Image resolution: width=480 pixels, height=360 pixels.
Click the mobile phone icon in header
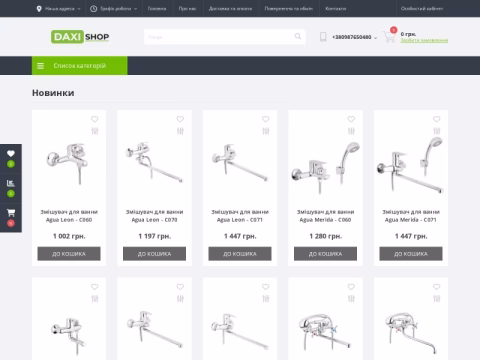(x=323, y=37)
